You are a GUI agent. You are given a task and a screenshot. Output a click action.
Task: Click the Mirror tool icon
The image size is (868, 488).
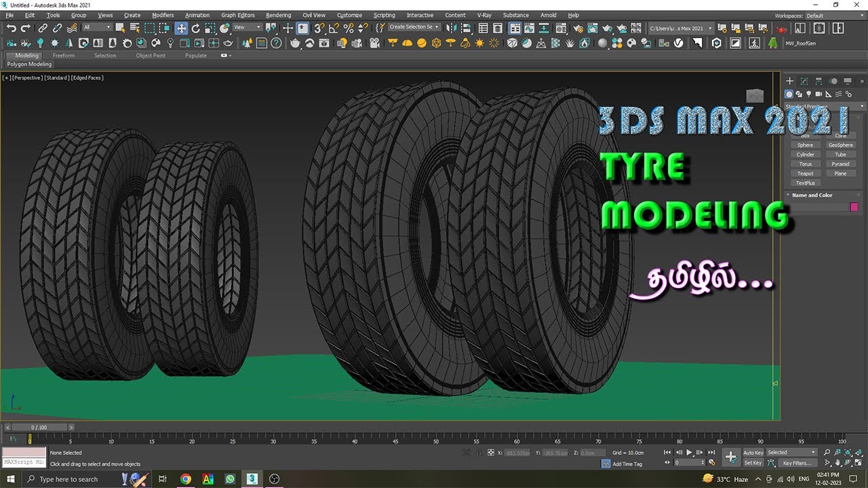[x=450, y=28]
